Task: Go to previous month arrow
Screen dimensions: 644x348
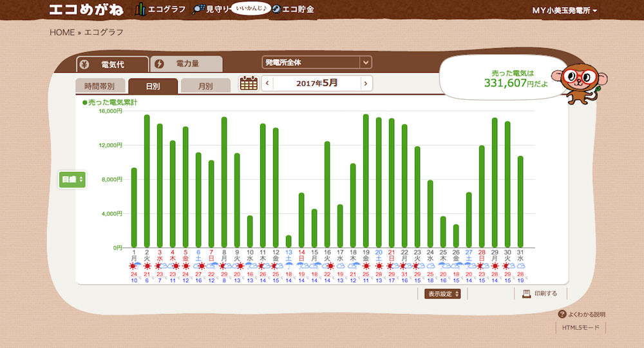Action: [267, 83]
